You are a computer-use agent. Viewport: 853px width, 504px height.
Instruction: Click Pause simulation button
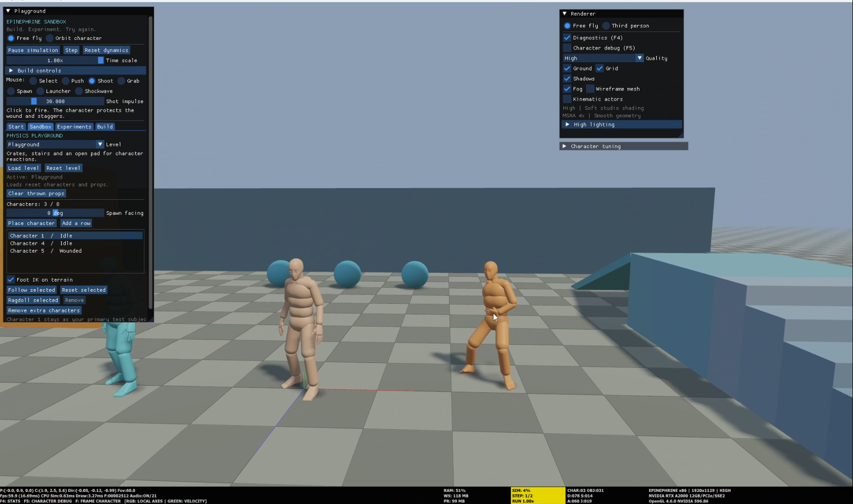click(x=33, y=50)
